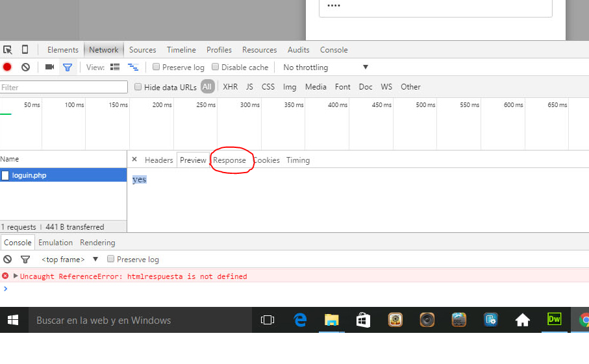Toggle the network filter funnel icon

[67, 67]
